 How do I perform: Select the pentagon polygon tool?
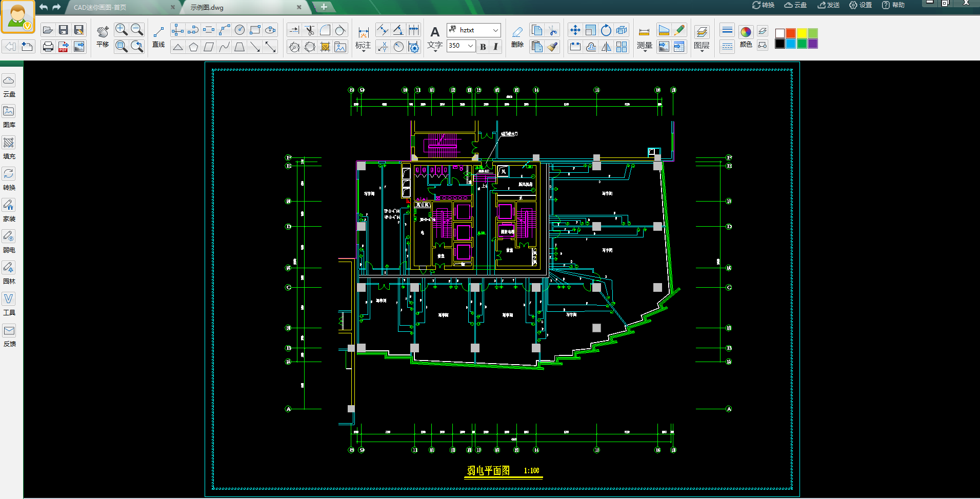click(x=193, y=47)
